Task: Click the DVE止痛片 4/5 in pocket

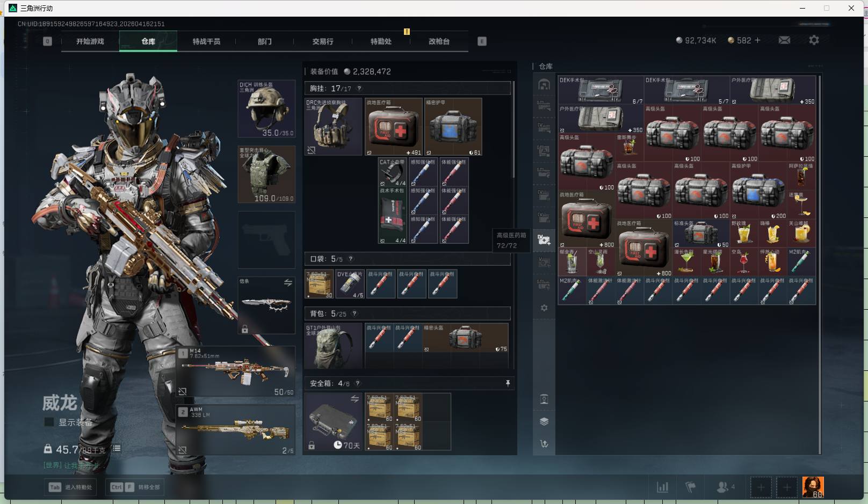Action: tap(350, 284)
